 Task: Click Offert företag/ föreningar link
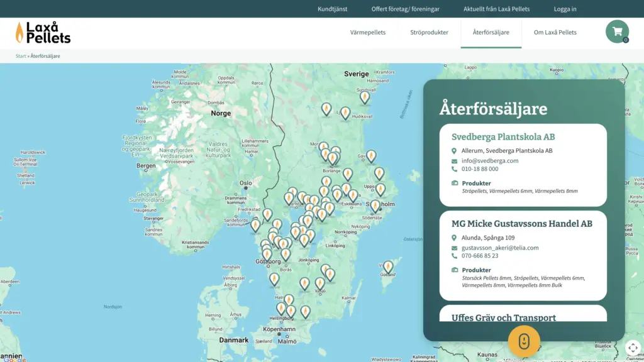point(405,9)
